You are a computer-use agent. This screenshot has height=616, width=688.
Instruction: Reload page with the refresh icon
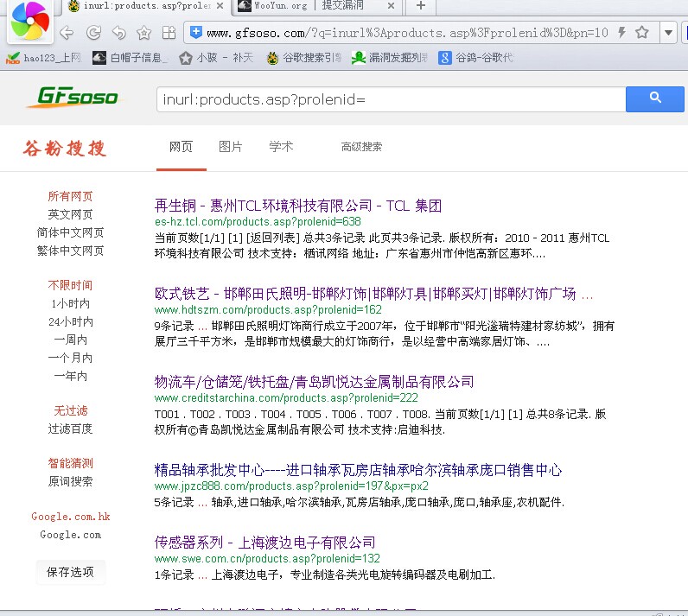(93, 33)
